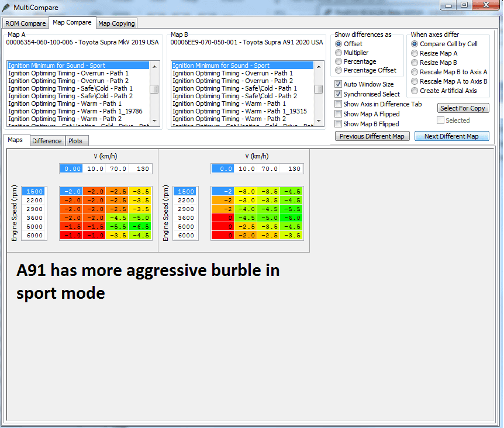Select 'Warm - Path 2' in Map A list
Viewport: 504px width, 428px height.
pyautogui.click(x=78, y=119)
